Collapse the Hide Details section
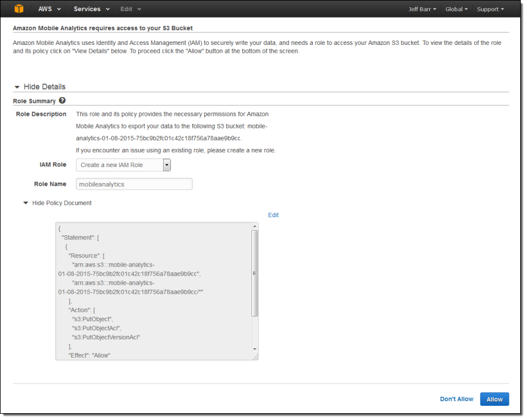This screenshot has width=527, height=420. pos(40,87)
